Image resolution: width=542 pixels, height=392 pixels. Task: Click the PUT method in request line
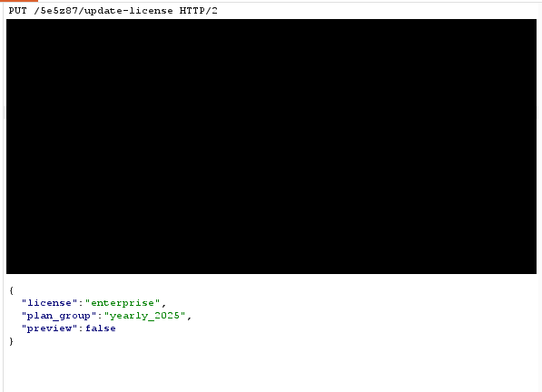tap(17, 11)
